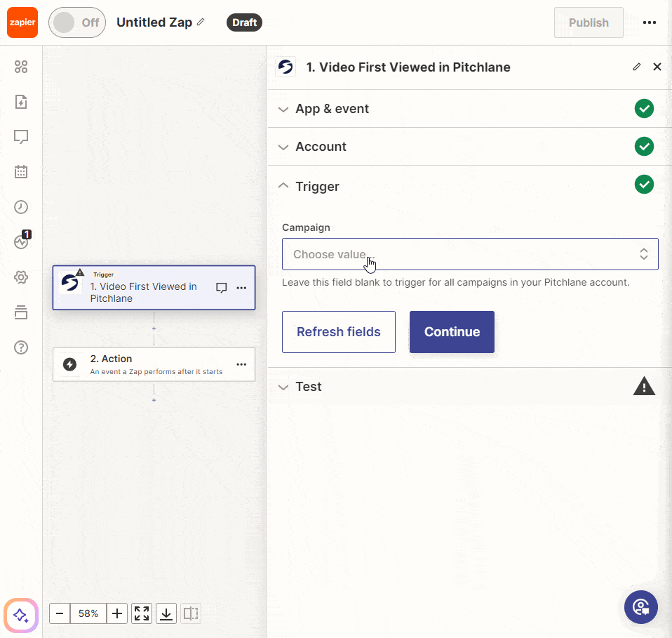
Task: Select the 2. Action step card
Action: pyautogui.click(x=154, y=364)
